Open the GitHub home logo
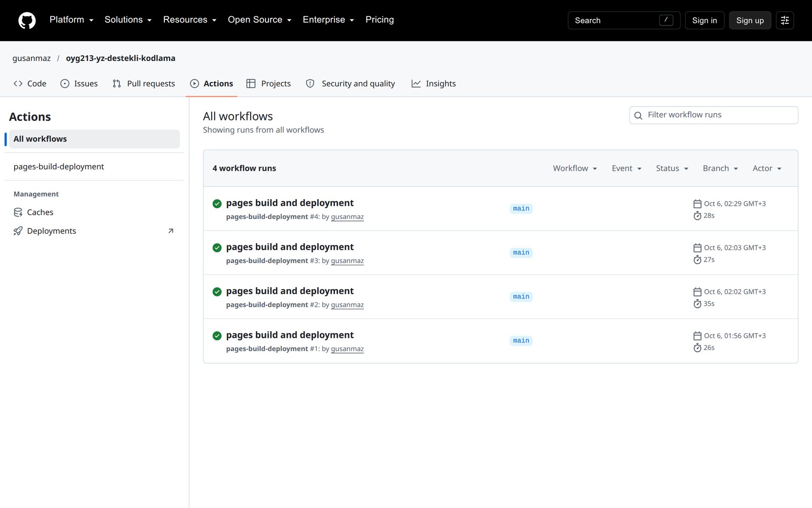 coord(27,20)
